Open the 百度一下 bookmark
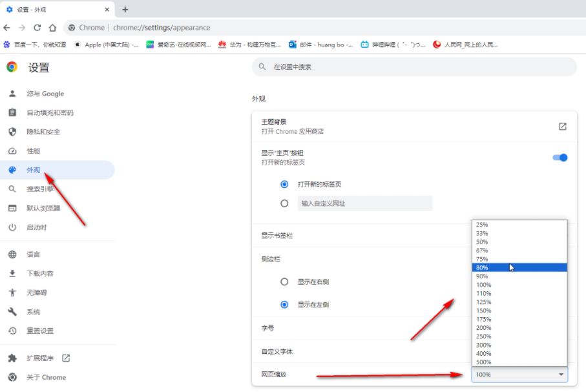 (x=35, y=45)
